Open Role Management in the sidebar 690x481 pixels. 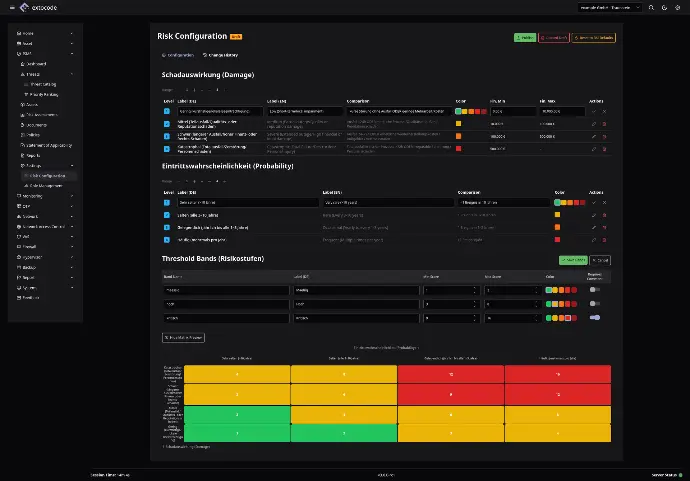tap(47, 186)
